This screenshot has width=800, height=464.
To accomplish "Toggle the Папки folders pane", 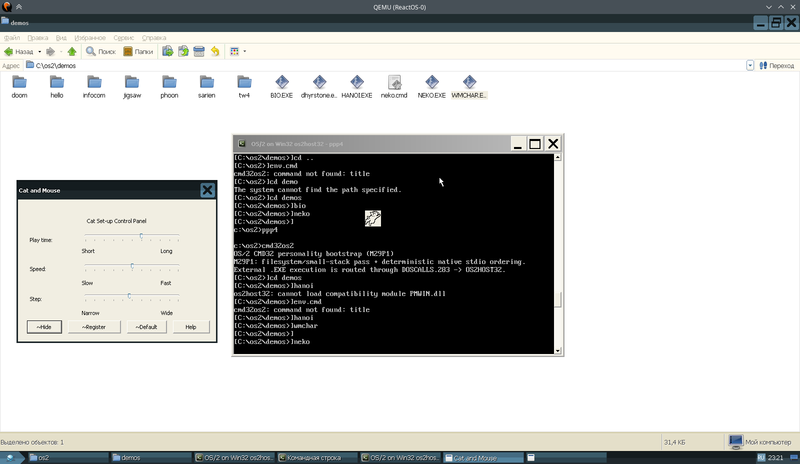I will pyautogui.click(x=138, y=52).
